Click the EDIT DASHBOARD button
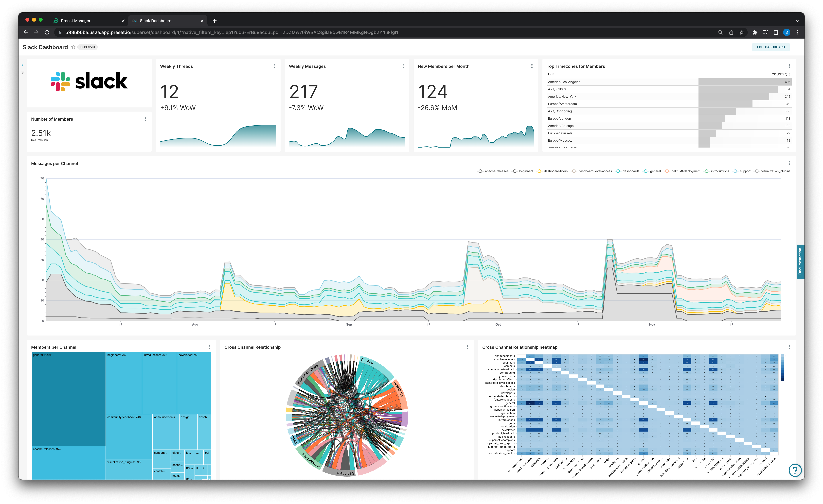The image size is (823, 504). click(770, 47)
